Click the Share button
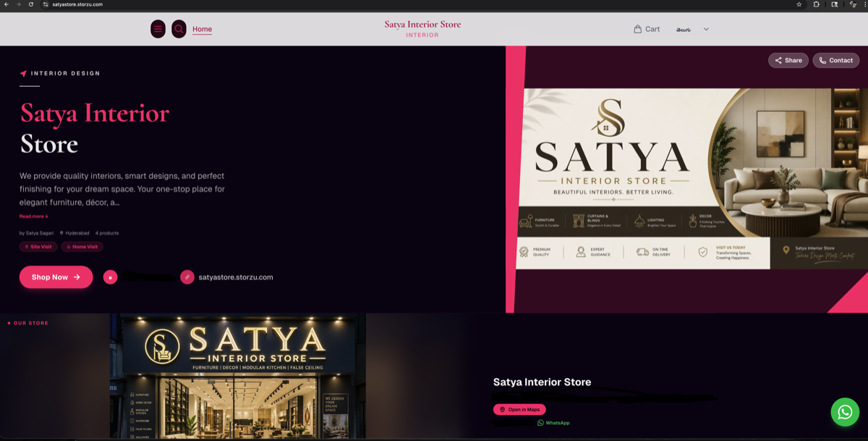 pyautogui.click(x=788, y=60)
